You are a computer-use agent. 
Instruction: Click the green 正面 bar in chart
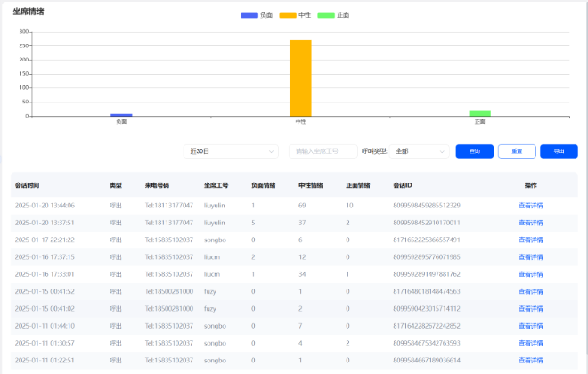coord(479,113)
